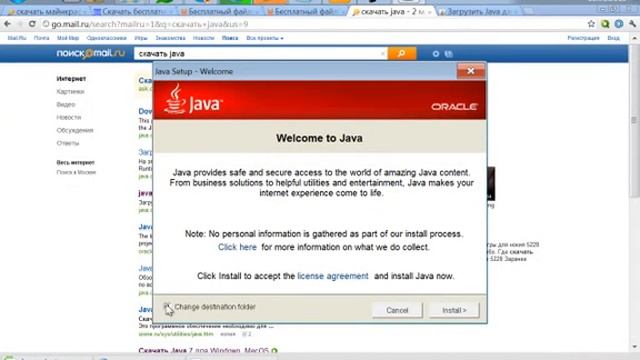640x360 pixels.
Task: Open the Мой Мир link
Action: 68,38
